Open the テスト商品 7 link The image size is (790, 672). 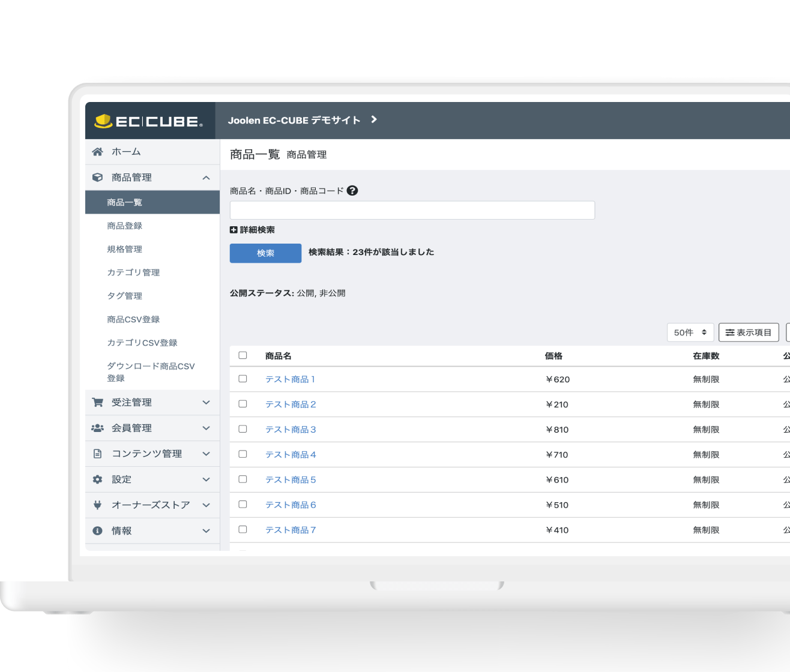click(291, 530)
